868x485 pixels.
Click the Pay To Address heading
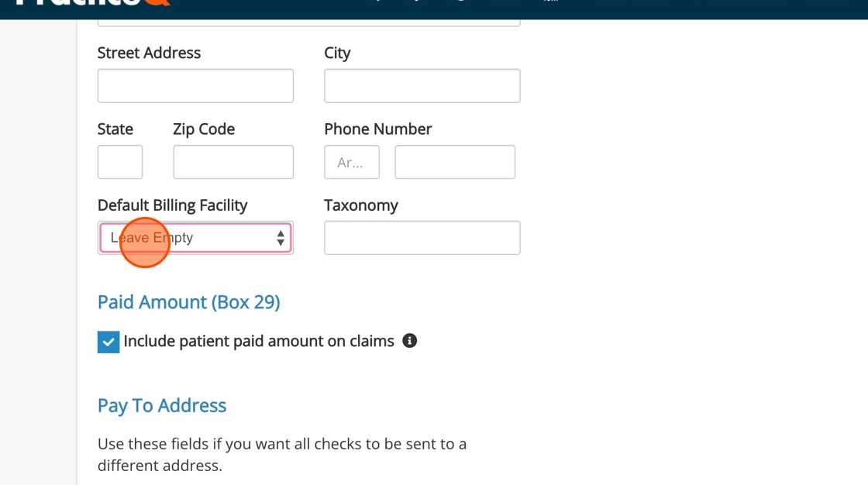[162, 405]
